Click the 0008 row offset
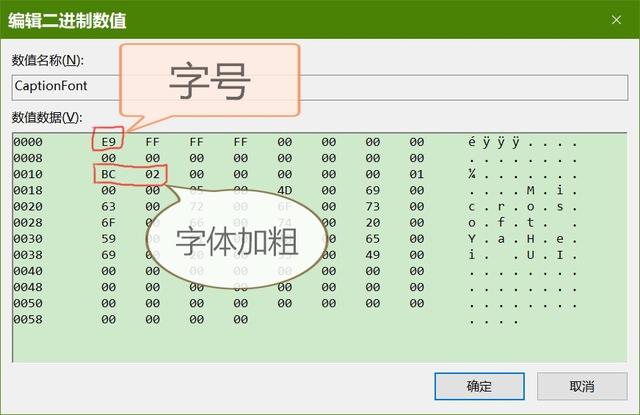 point(28,158)
